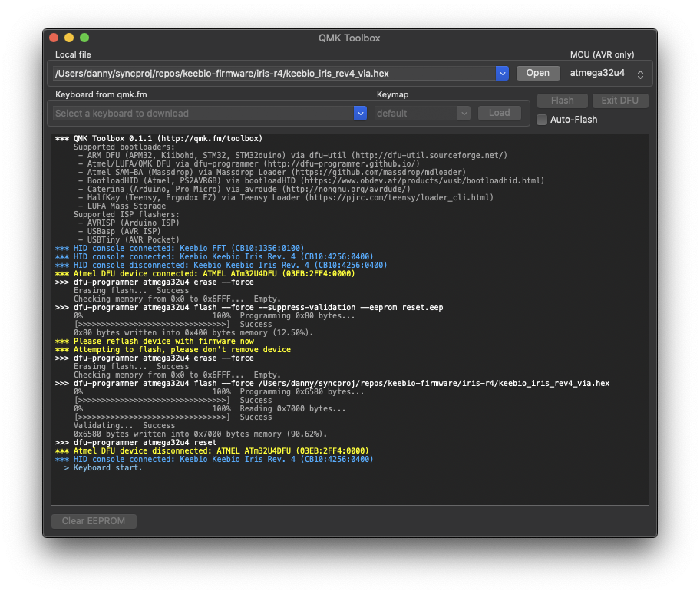Click the 'Please reflash device with firmware now' message
Viewport: 700px width, 594px height.
pyautogui.click(x=163, y=342)
